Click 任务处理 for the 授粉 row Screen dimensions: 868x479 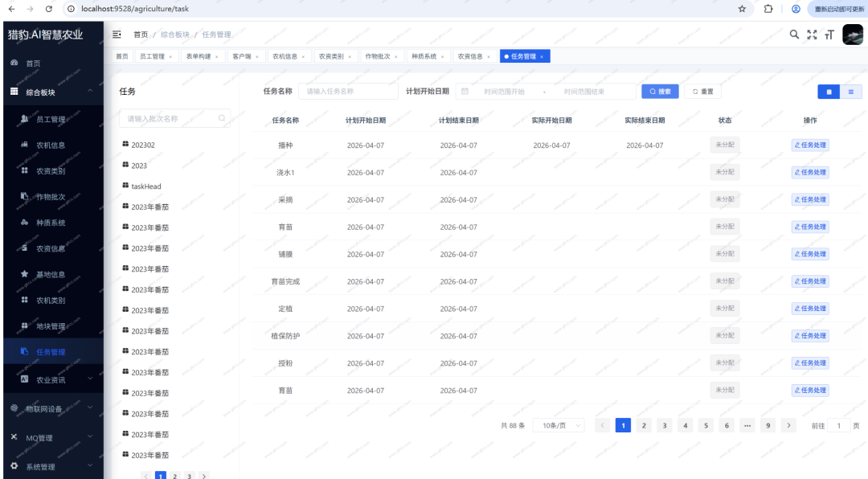[810, 362]
